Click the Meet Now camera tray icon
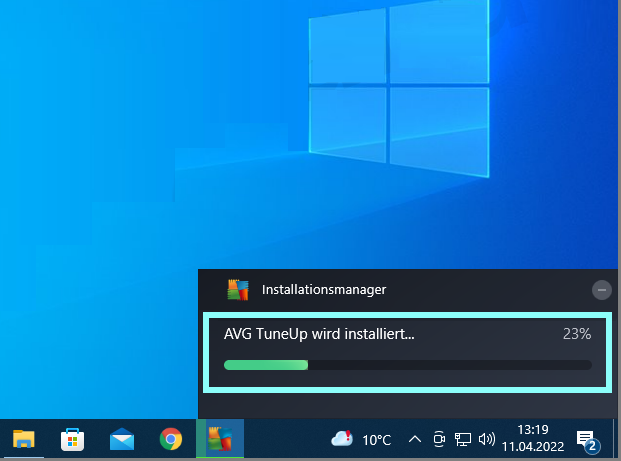Screen dimensions: 621x461 point(439,439)
